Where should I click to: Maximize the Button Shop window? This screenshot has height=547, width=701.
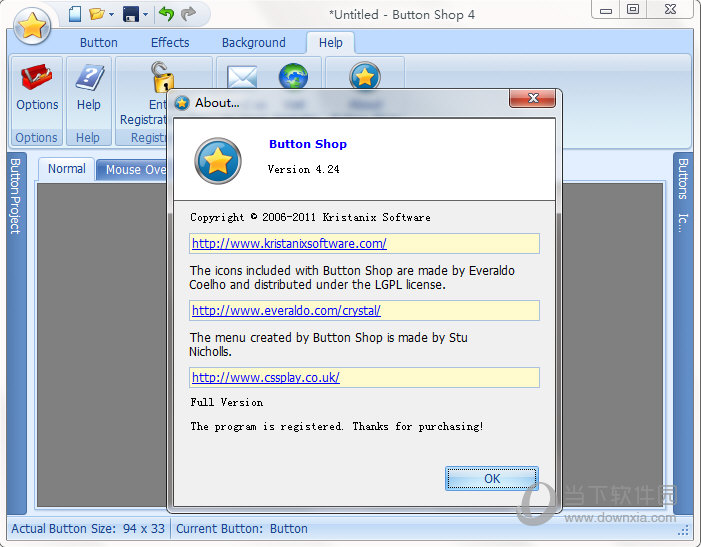pos(633,10)
